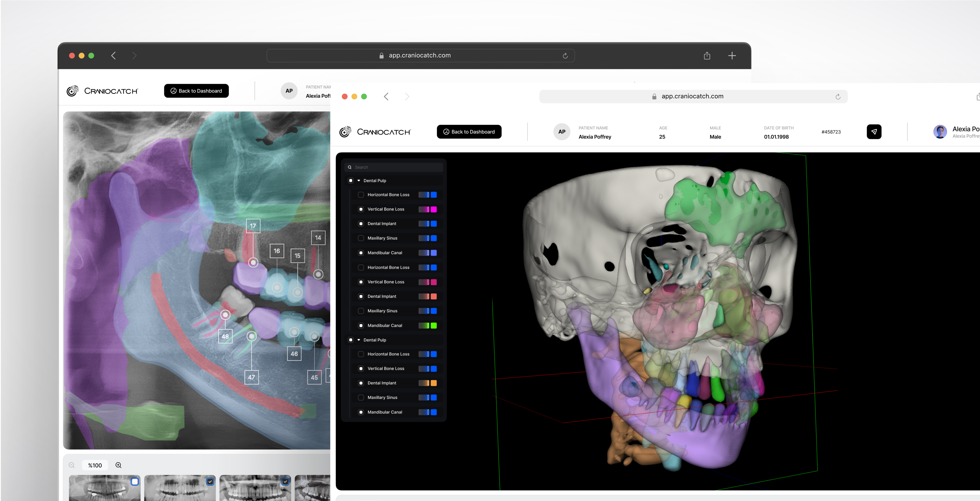The image size is (980, 501).
Task: Click the zoom out magnifier icon
Action: click(x=71, y=465)
